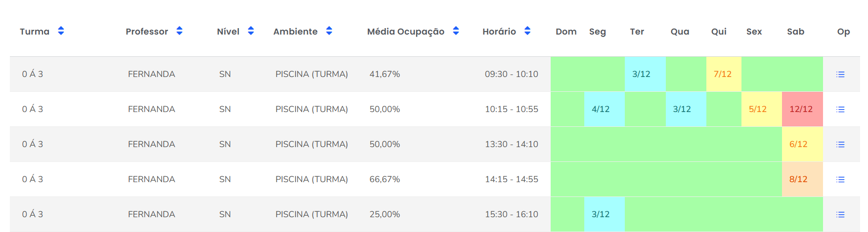Select the 5/12 Friday occupancy cell
Viewport: 868px width, 232px height.
click(x=757, y=109)
